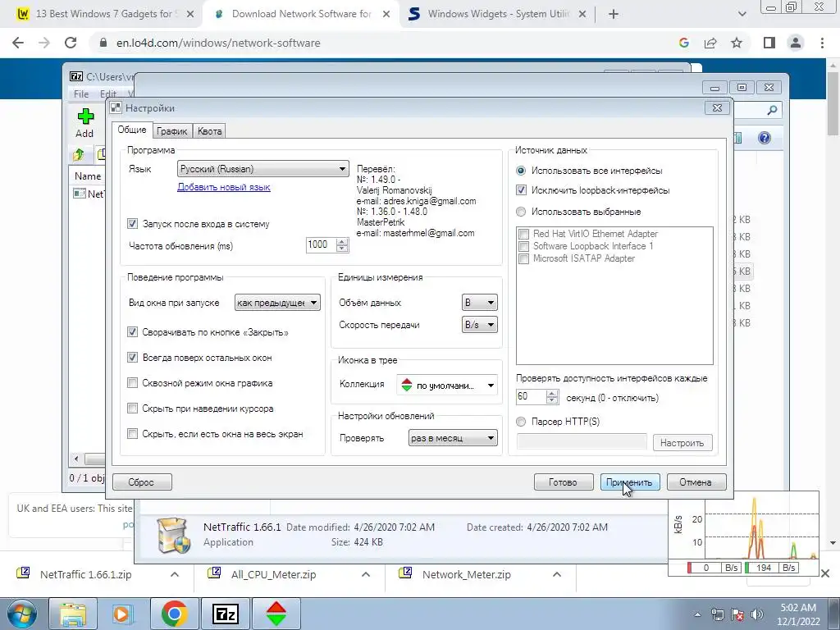The height and width of the screenshot is (630, 840).
Task: Open Chrome from the taskbar
Action: pos(175,614)
